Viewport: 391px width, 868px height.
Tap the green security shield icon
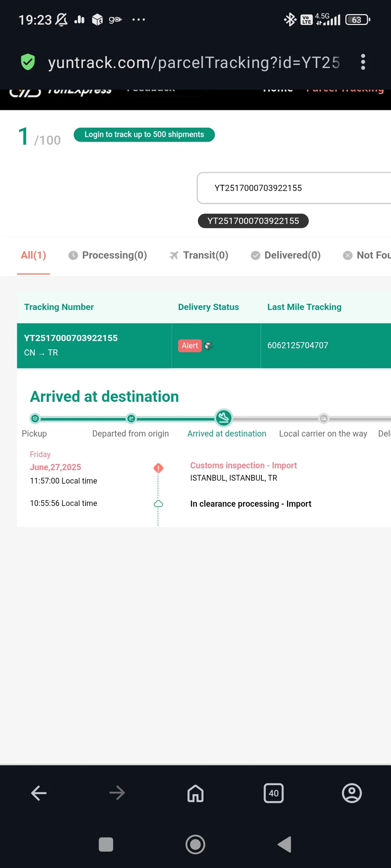click(x=28, y=62)
